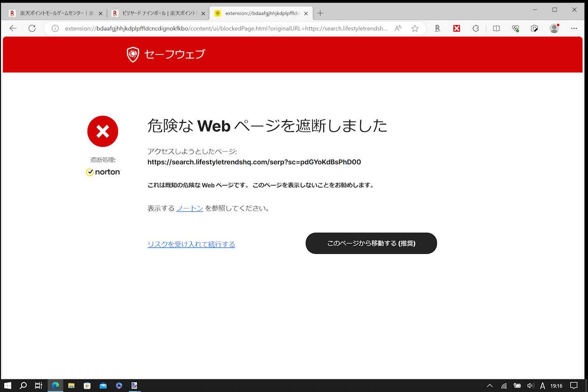View site information icon in address bar
588x392 pixels.
(x=55, y=28)
